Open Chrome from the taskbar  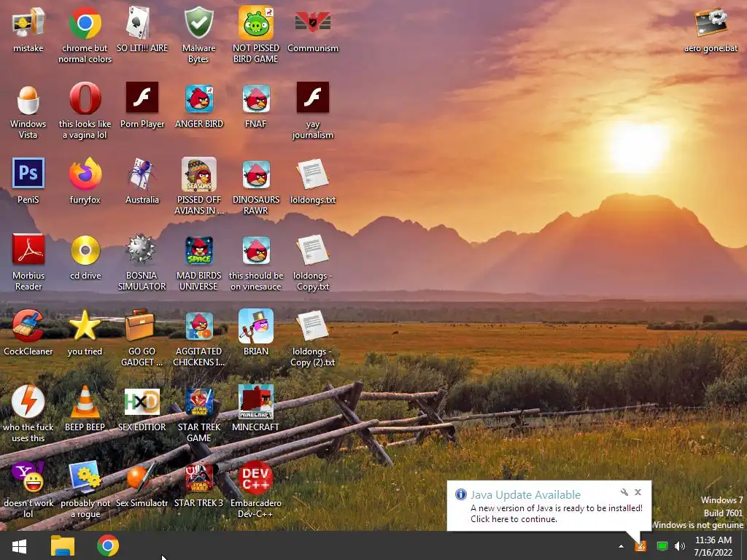point(108,546)
